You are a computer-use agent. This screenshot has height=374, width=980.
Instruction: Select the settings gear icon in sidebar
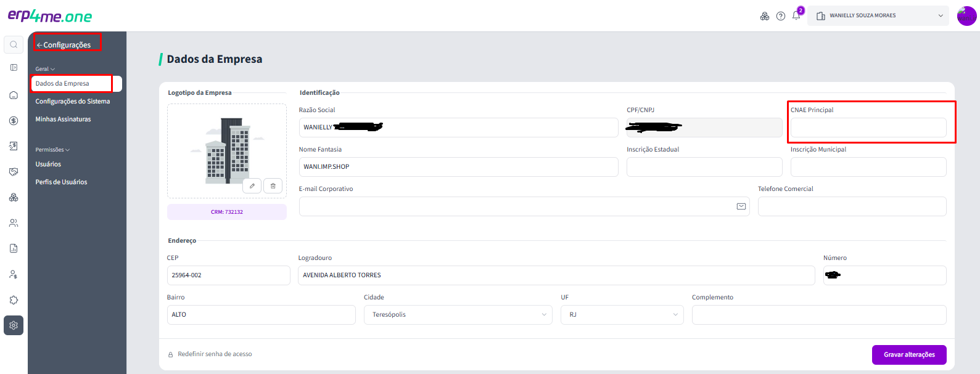pos(14,325)
